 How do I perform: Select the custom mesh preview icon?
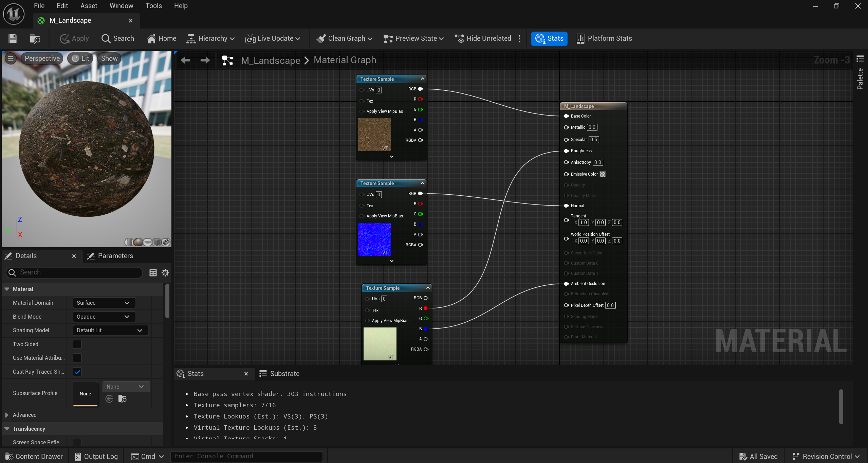[166, 242]
